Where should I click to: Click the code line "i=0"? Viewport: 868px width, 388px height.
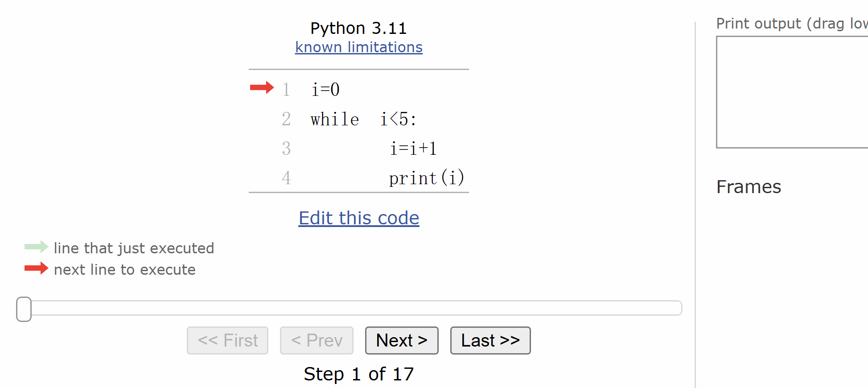[x=325, y=90]
